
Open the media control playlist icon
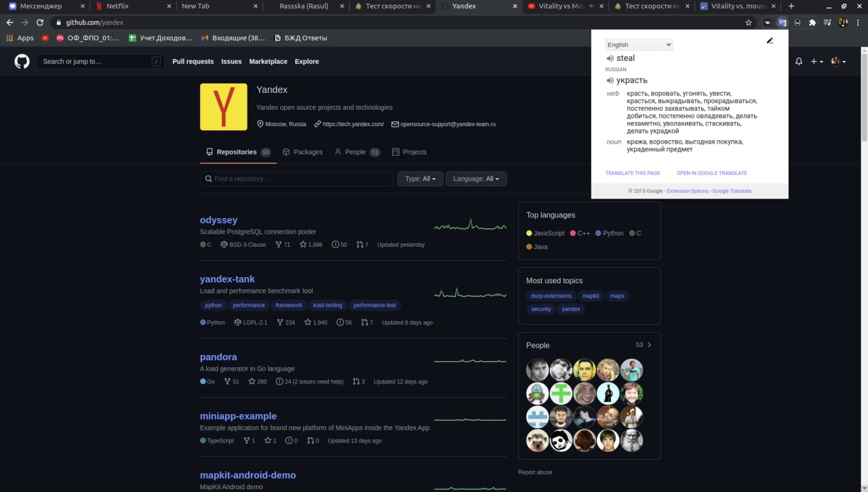pyautogui.click(x=827, y=22)
